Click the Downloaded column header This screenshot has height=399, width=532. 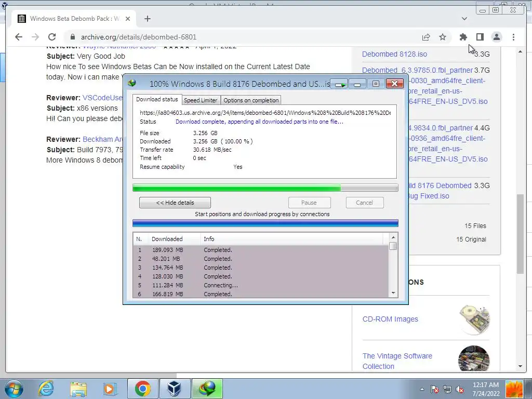[x=175, y=239]
